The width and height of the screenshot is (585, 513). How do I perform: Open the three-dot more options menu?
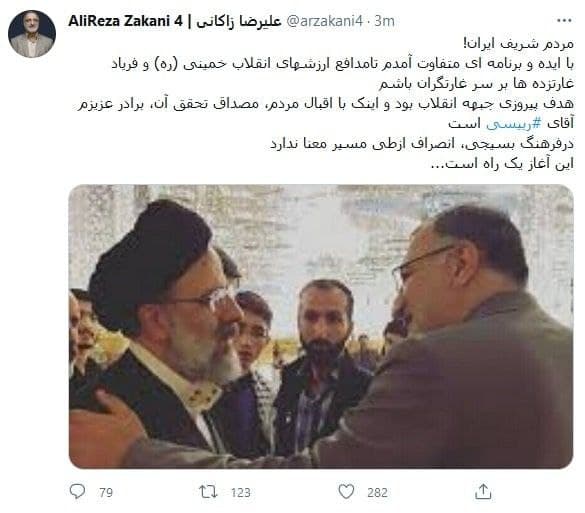tap(564, 21)
